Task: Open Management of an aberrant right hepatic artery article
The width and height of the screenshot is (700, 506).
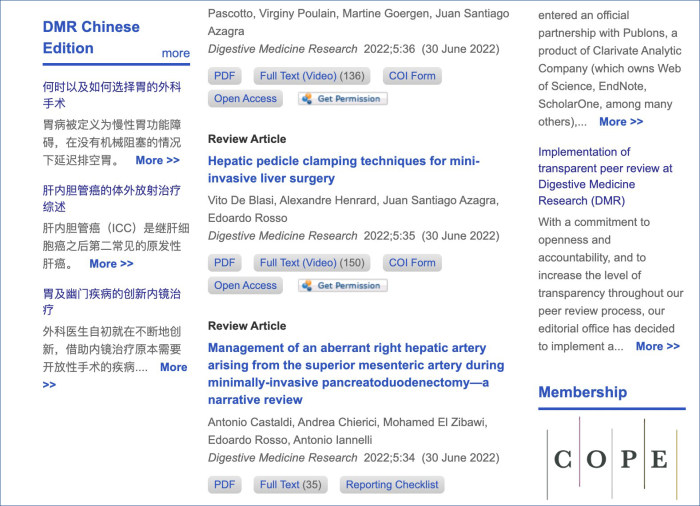Action: pyautogui.click(x=356, y=373)
